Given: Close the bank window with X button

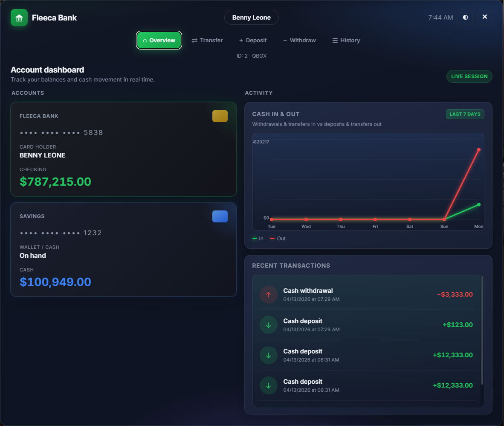Looking at the screenshot, I should tap(485, 17).
